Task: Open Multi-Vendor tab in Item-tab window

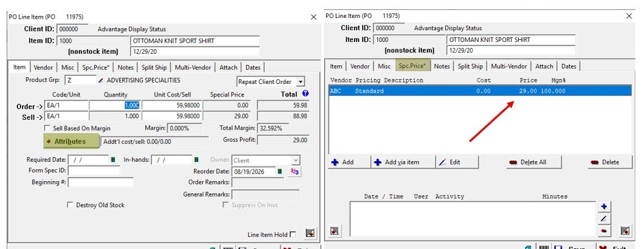Action: [x=193, y=67]
